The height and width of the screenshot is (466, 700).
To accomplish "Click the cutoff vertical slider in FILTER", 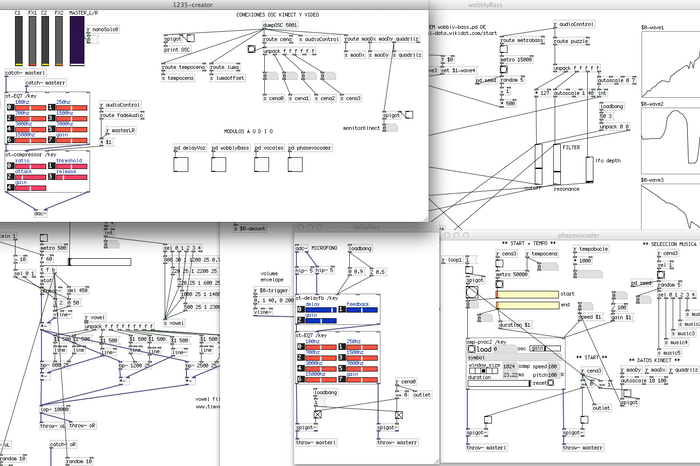I will coord(538,164).
